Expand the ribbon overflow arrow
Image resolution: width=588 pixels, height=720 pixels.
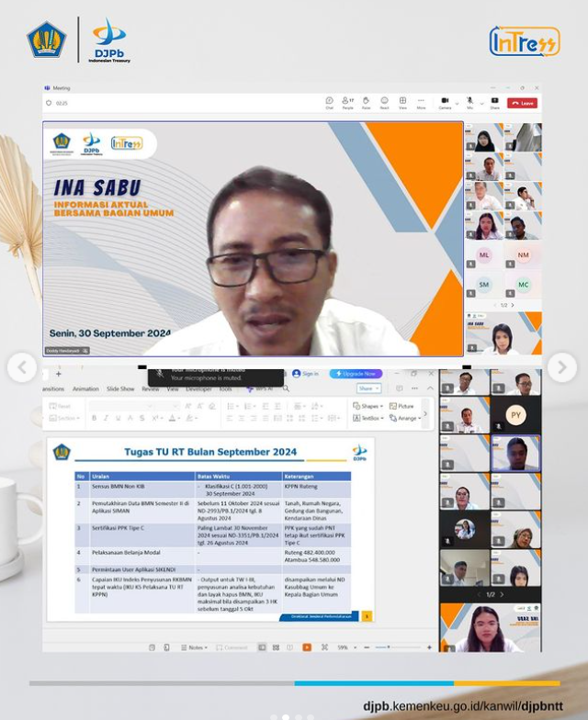point(425,413)
